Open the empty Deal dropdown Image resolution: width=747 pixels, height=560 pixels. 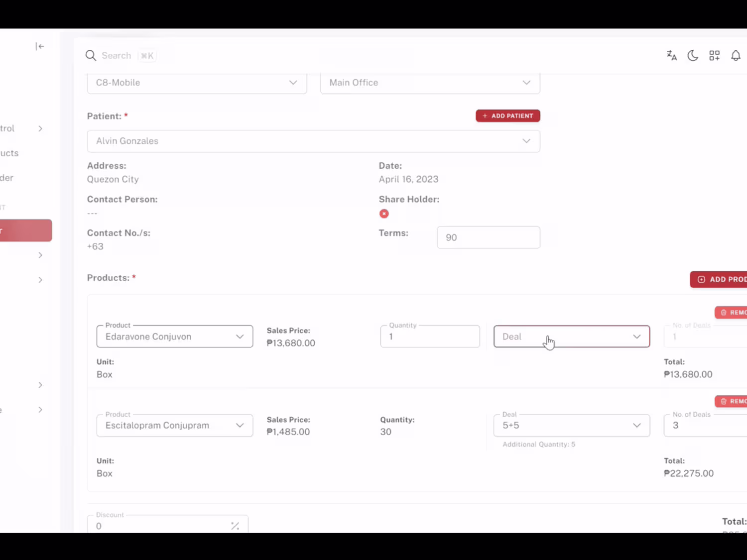pyautogui.click(x=572, y=336)
